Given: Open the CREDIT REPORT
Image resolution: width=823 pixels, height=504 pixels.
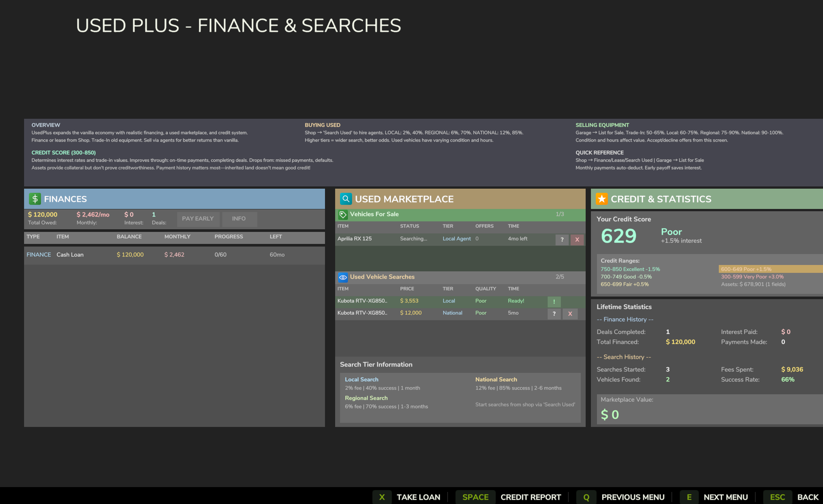Looking at the screenshot, I should coord(531,497).
